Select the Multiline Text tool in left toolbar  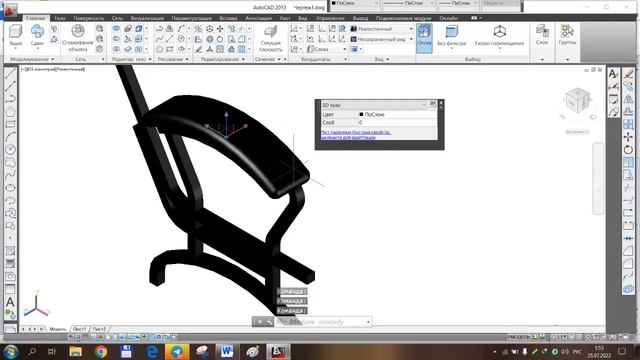10,302
